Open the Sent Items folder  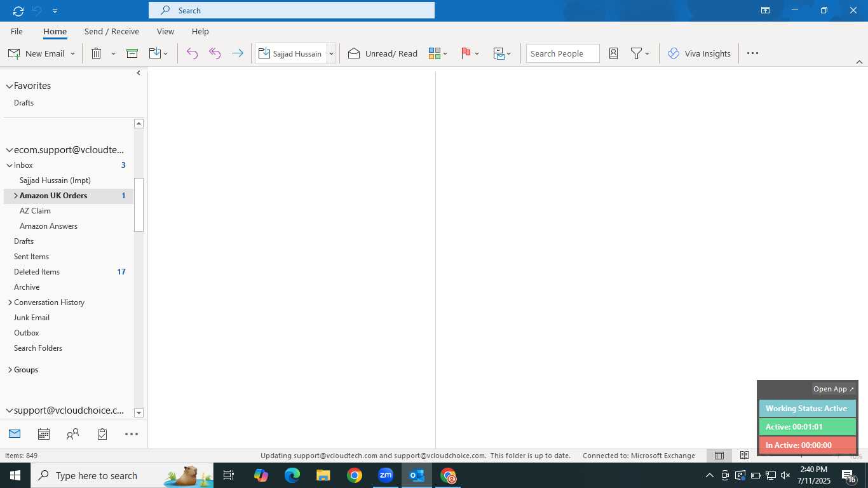click(x=31, y=257)
